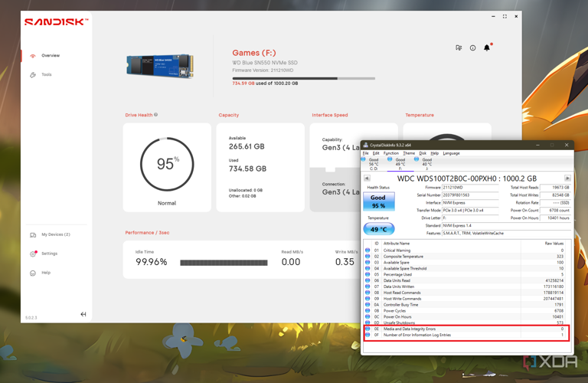
Task: Click status orb of Media and Data Integrity Errors
Action: [367, 329]
